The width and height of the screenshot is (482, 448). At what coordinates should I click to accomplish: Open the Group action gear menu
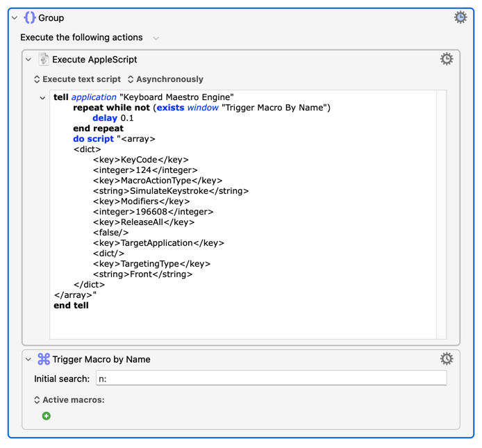pyautogui.click(x=460, y=17)
